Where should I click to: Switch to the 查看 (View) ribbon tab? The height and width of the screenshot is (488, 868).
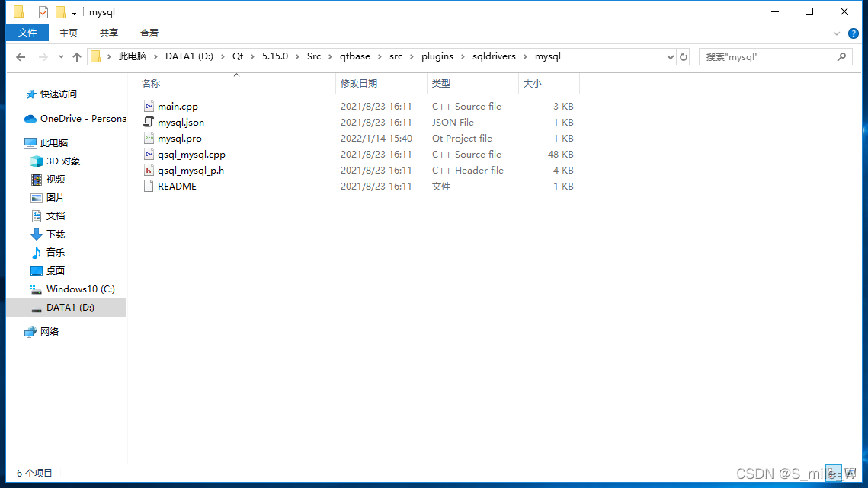tap(149, 33)
